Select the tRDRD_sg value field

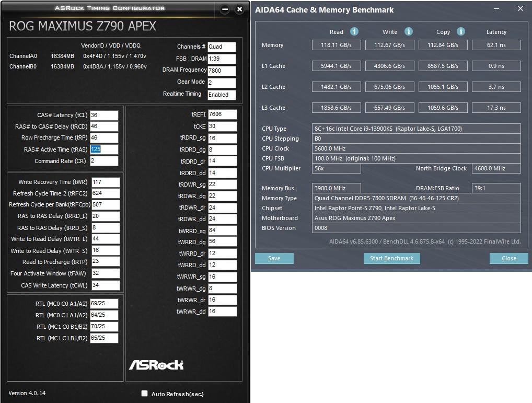pos(222,138)
